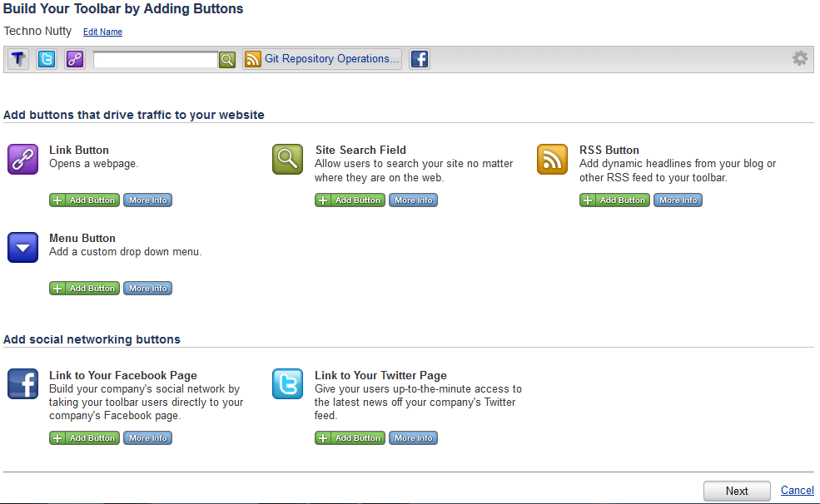Add the Site Search Field button
The width and height of the screenshot is (820, 504).
point(350,200)
